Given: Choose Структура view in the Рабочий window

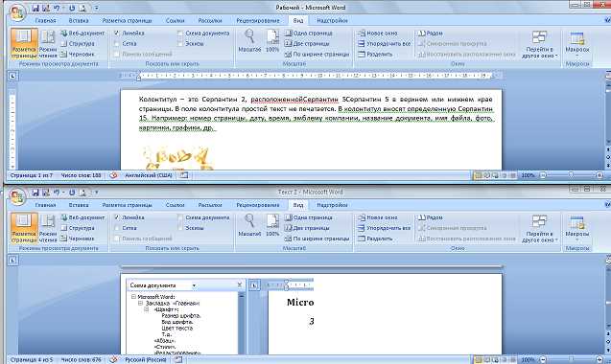Looking at the screenshot, I should (x=78, y=44).
